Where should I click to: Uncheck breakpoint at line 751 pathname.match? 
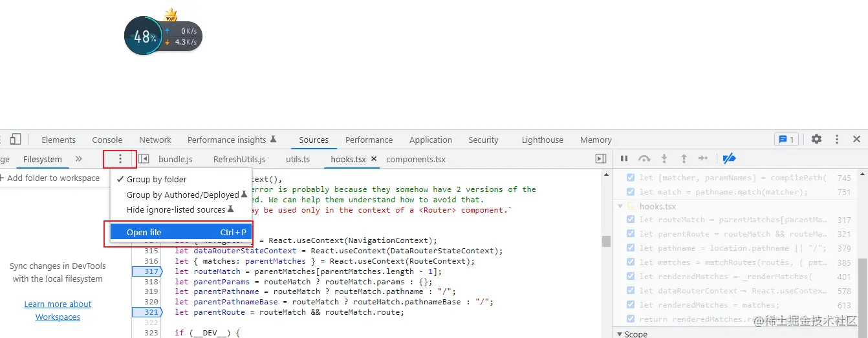631,192
